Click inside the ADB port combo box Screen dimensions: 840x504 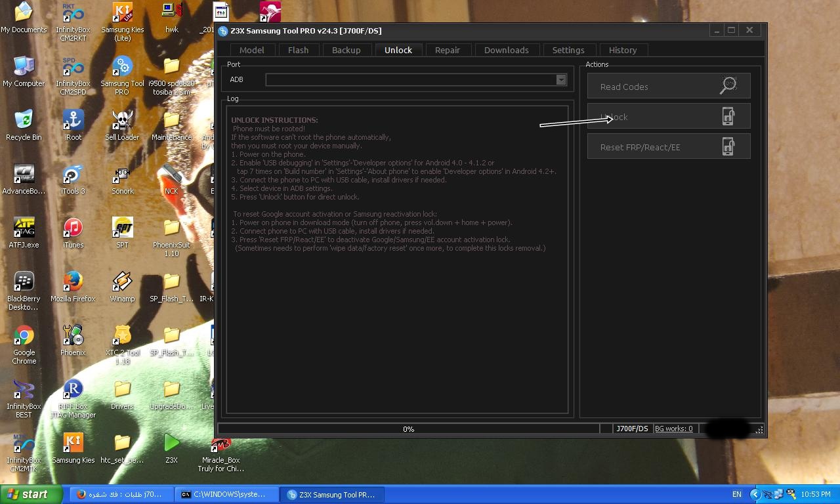click(x=416, y=79)
